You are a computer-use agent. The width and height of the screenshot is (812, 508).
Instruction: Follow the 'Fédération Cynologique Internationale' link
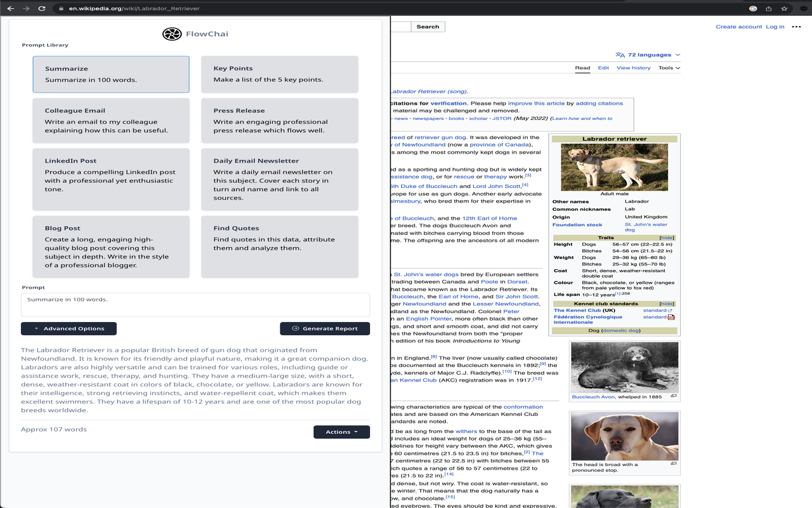[x=588, y=319]
